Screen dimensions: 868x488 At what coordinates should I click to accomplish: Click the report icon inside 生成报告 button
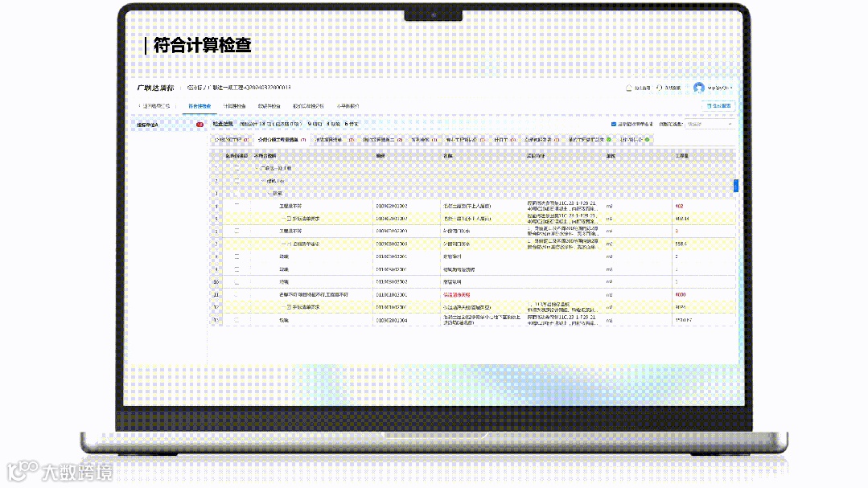[710, 105]
